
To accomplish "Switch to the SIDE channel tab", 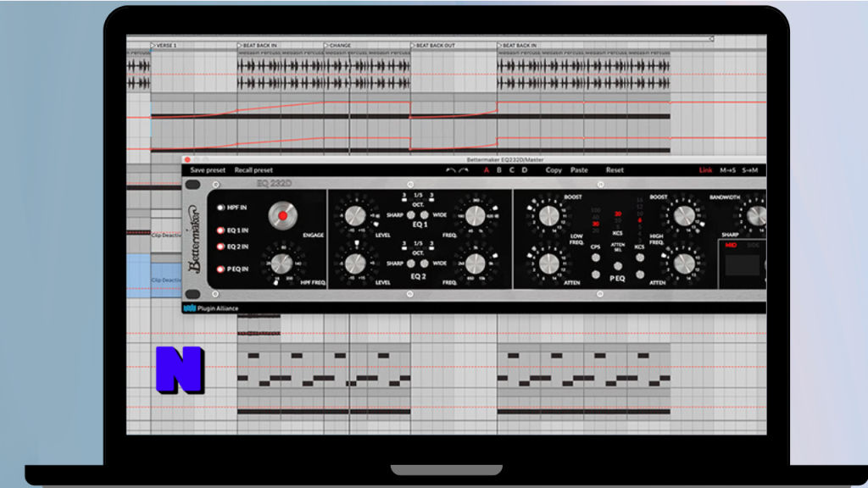I will (754, 245).
